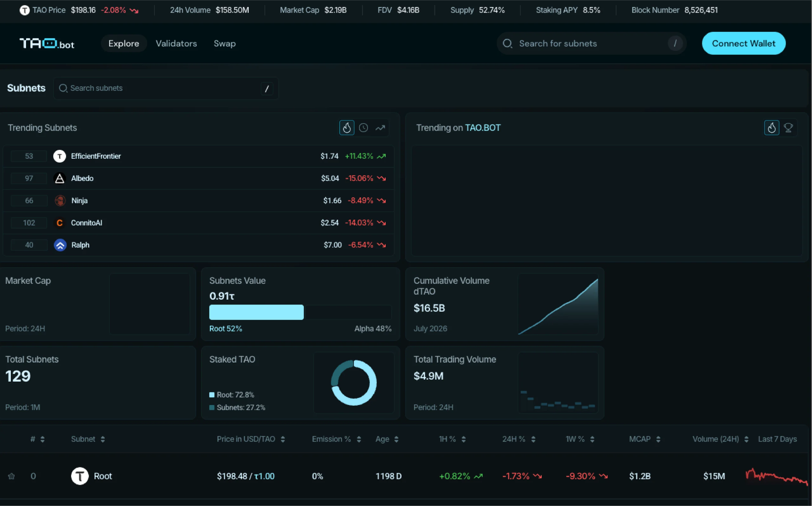Click the slash shortcut badge in the header search
Image resolution: width=812 pixels, height=506 pixels.
tap(675, 43)
